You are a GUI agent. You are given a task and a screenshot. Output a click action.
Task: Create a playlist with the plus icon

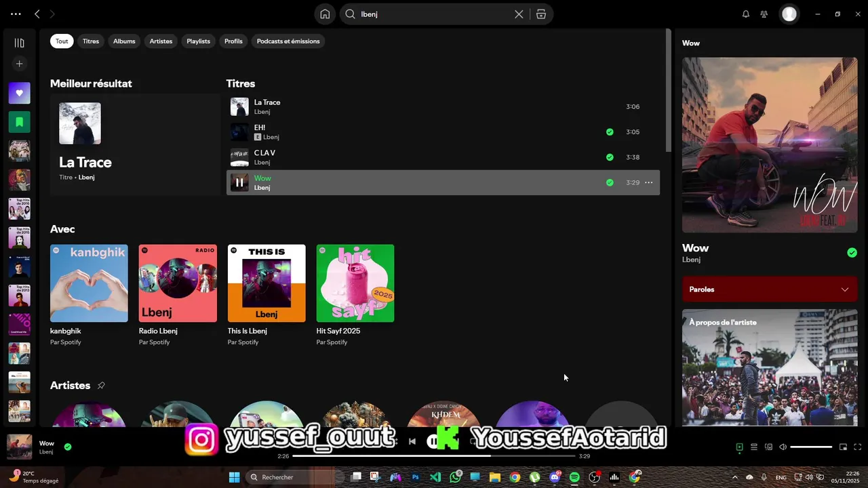tap(19, 64)
